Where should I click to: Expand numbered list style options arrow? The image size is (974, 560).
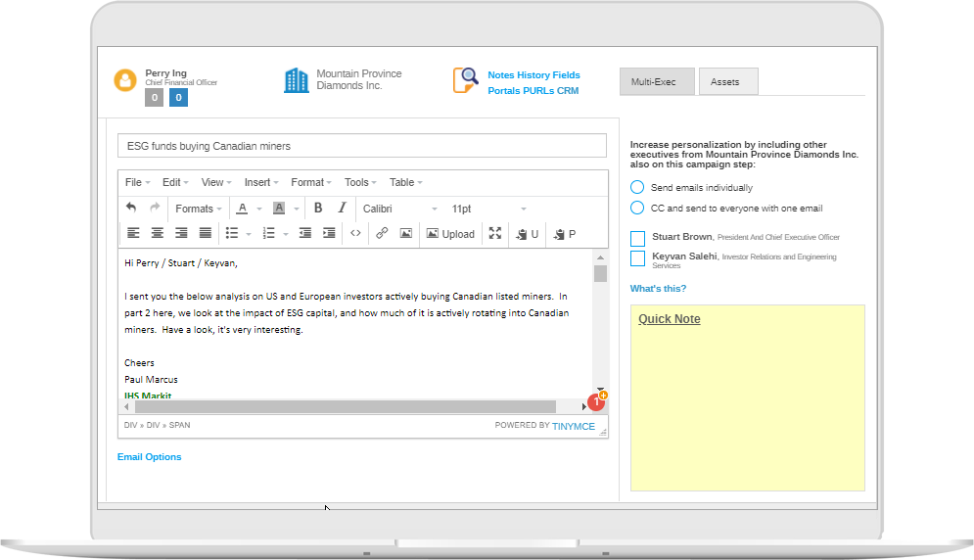tap(286, 234)
